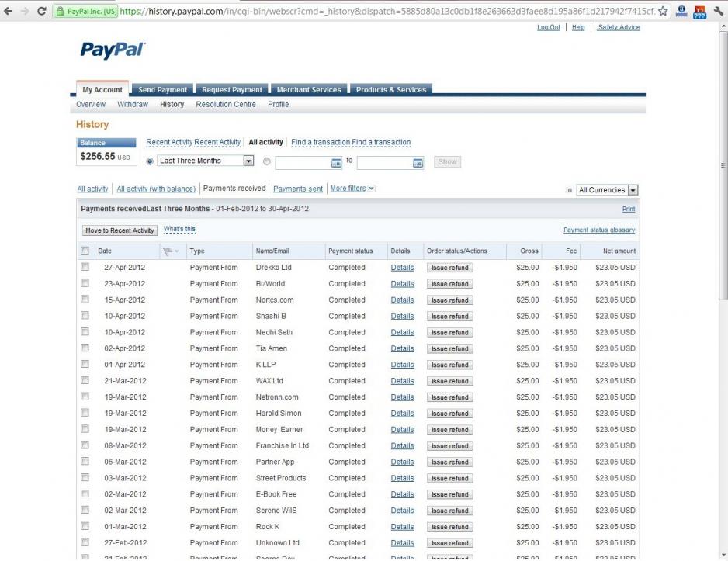View Details for Franchise In Ltd payment

[x=402, y=445]
